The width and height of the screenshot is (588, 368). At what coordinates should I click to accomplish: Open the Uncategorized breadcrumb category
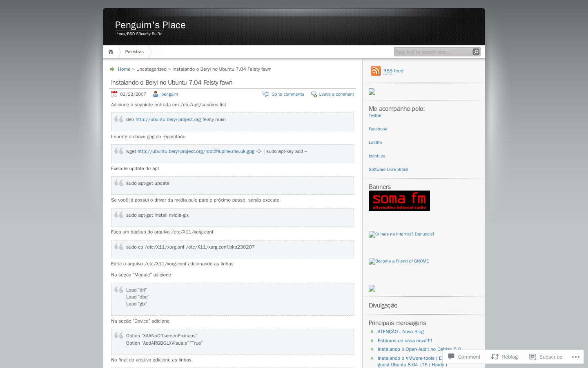pos(151,70)
